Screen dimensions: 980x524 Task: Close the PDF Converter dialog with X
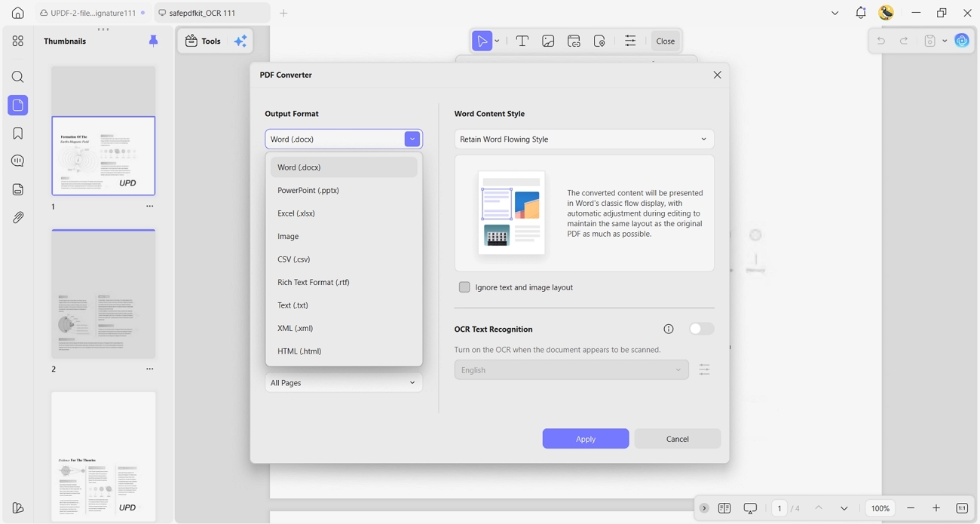tap(717, 75)
